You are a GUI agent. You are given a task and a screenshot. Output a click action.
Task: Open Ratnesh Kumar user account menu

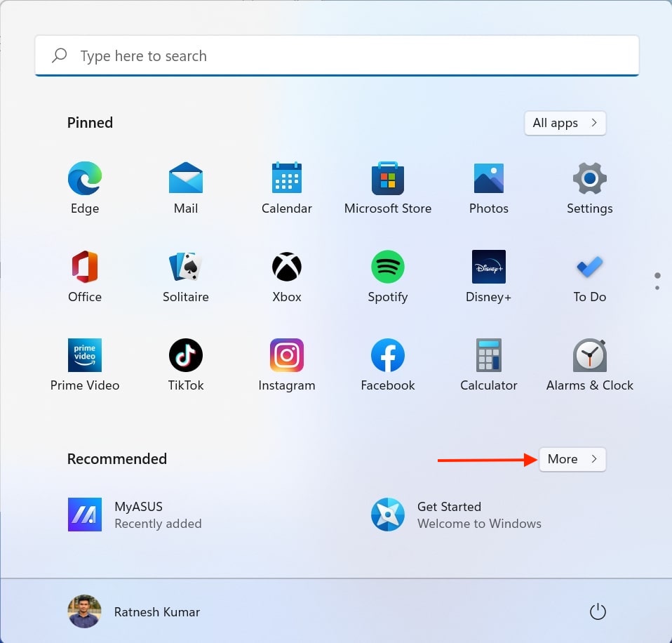[135, 612]
